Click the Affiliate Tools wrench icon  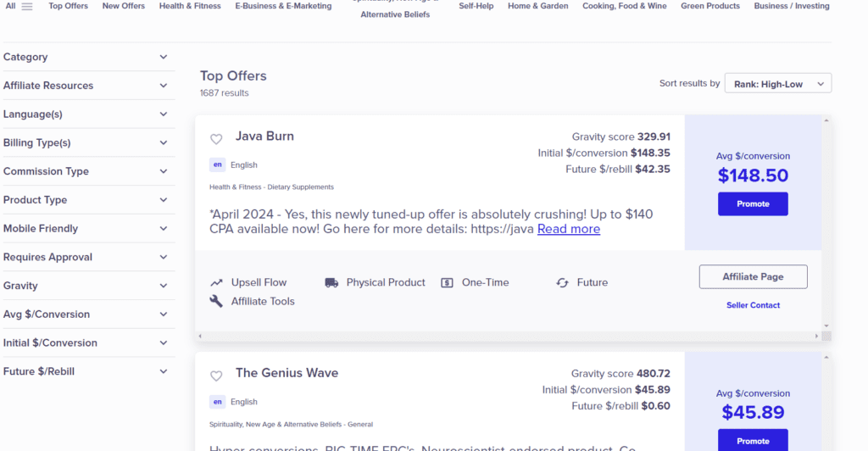(216, 301)
